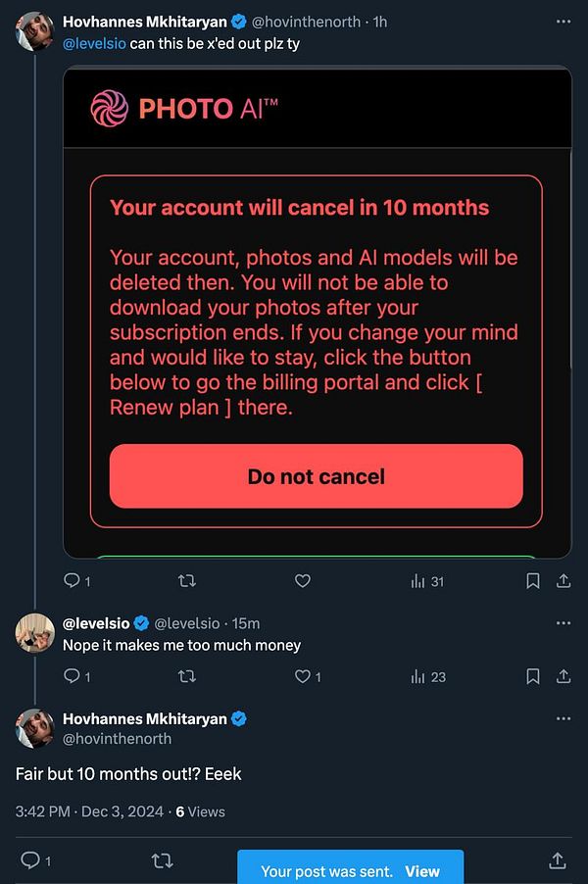Open the @levelsio mention link
The height and width of the screenshot is (884, 588).
(94, 46)
